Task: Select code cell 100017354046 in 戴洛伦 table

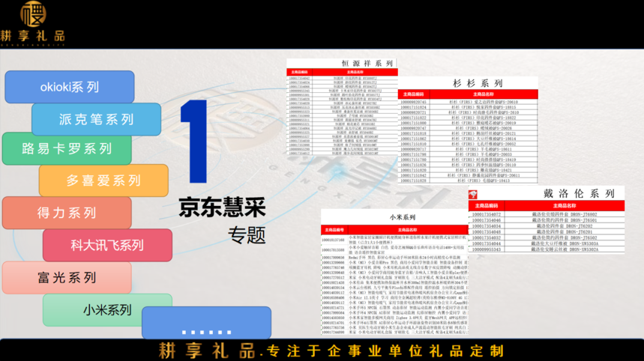Action: click(x=487, y=220)
